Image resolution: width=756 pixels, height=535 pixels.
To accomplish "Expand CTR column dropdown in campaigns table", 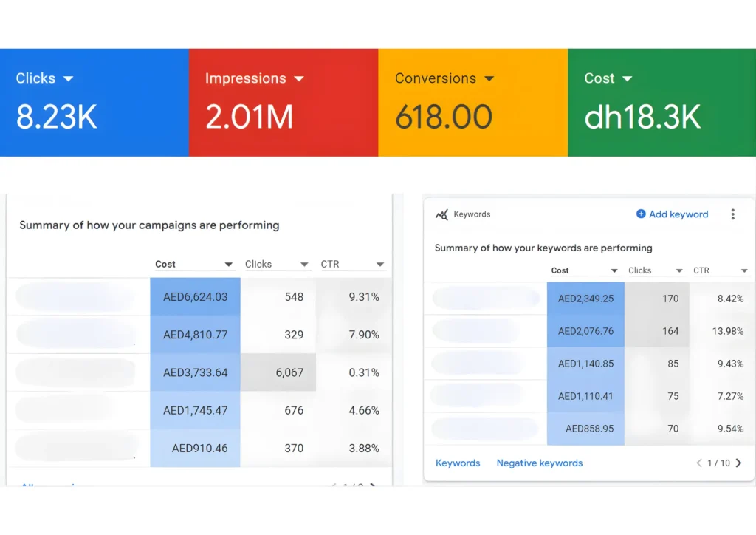I will coord(379,265).
